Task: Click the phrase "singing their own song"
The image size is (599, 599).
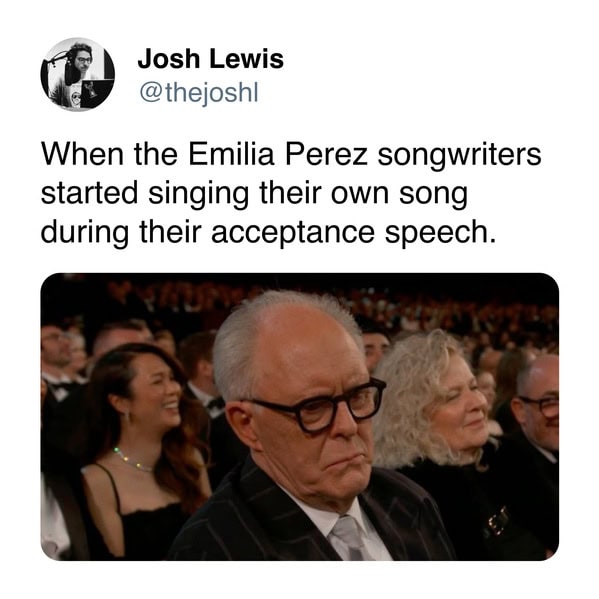Action: click(308, 194)
